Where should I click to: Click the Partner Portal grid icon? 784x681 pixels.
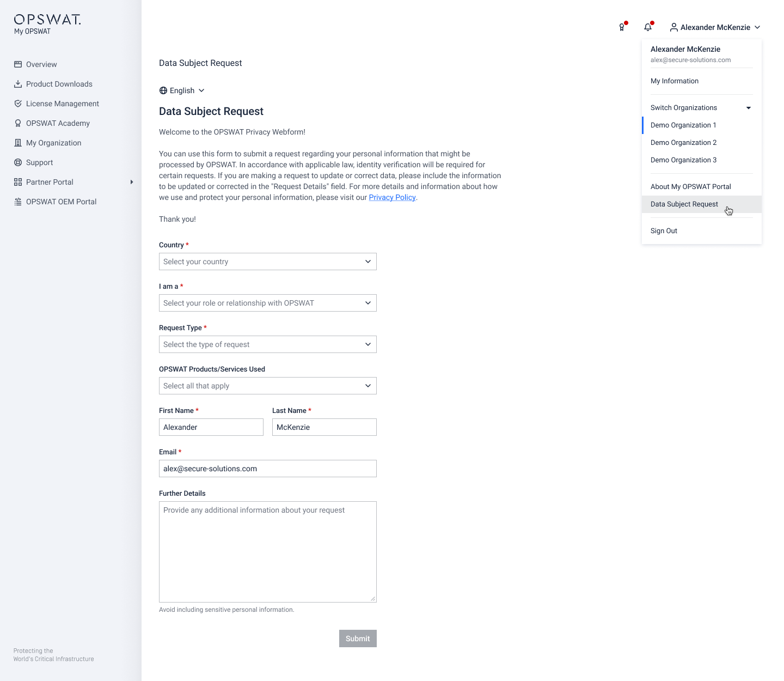point(18,182)
